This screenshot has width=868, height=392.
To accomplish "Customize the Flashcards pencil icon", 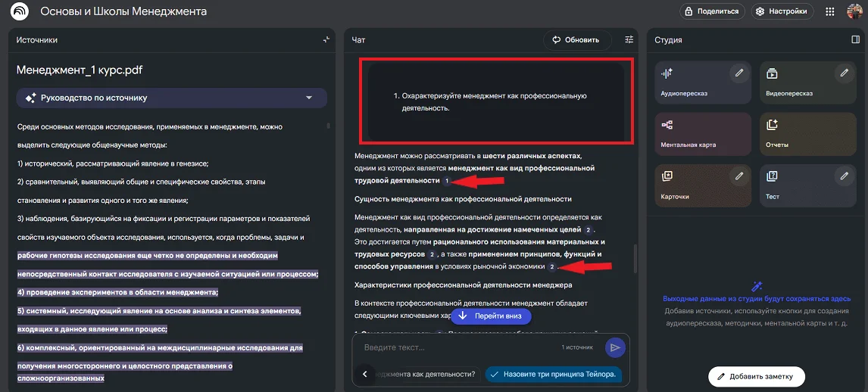I will click(x=739, y=176).
